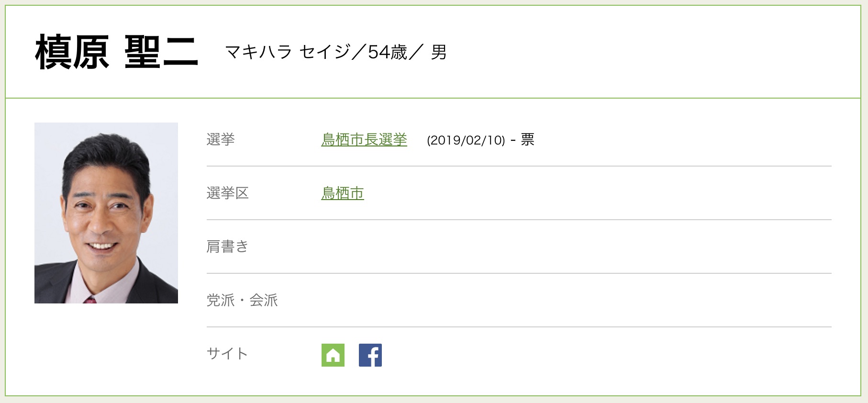Click the 肩書き row label
The image size is (868, 403).
(228, 246)
